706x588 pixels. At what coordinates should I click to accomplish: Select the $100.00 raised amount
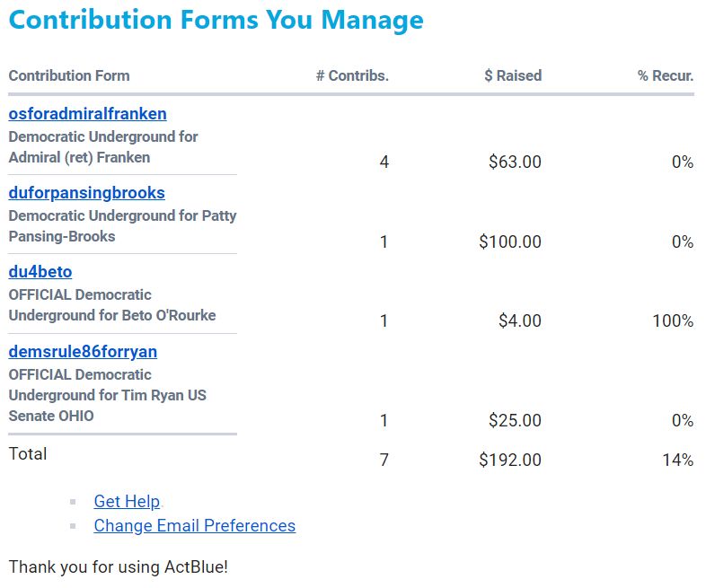point(510,242)
